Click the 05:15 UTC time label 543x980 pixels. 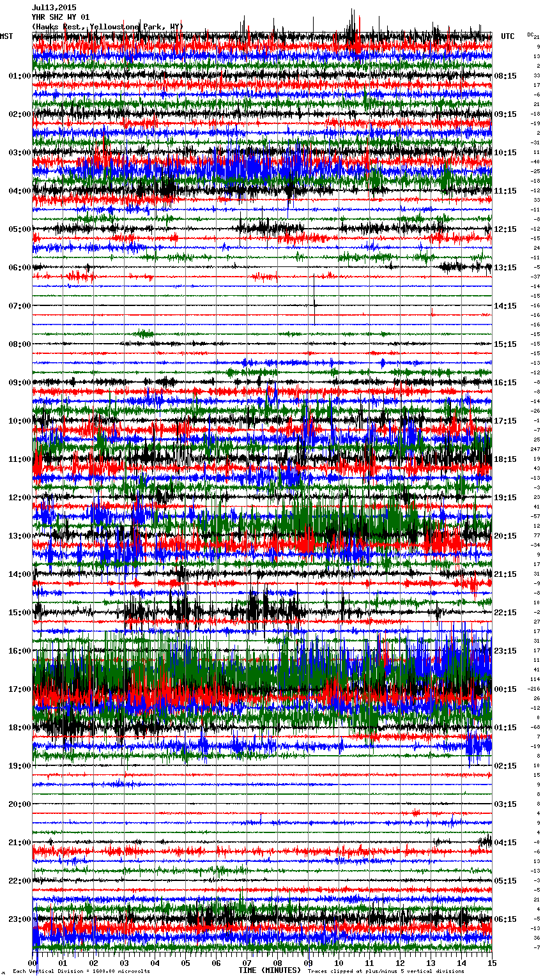[505, 881]
